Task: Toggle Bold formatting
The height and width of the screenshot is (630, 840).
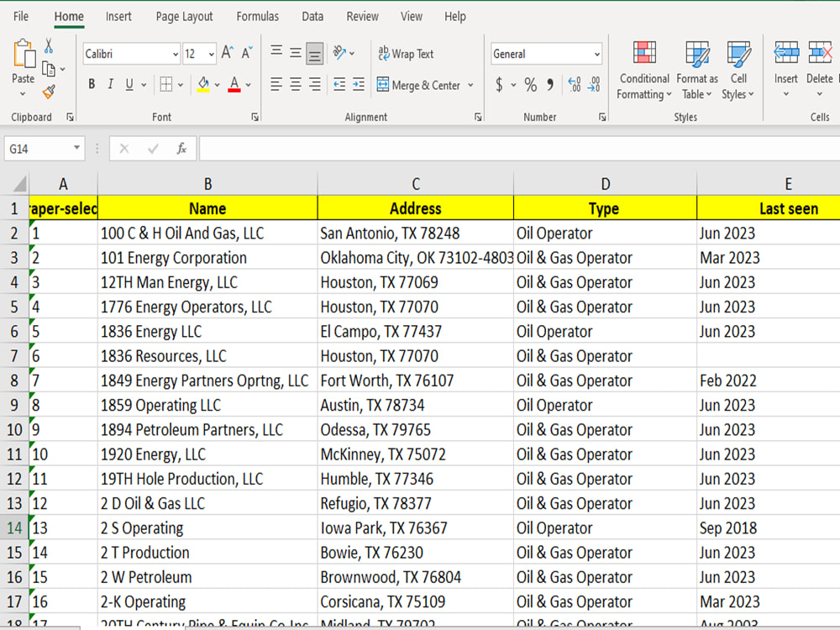Action: pos(92,84)
